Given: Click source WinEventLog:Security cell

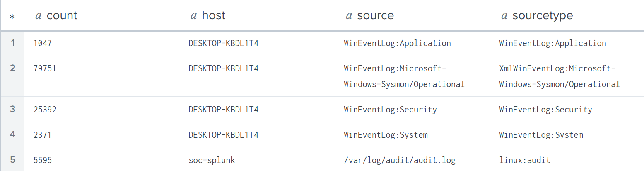Looking at the screenshot, I should [x=390, y=110].
